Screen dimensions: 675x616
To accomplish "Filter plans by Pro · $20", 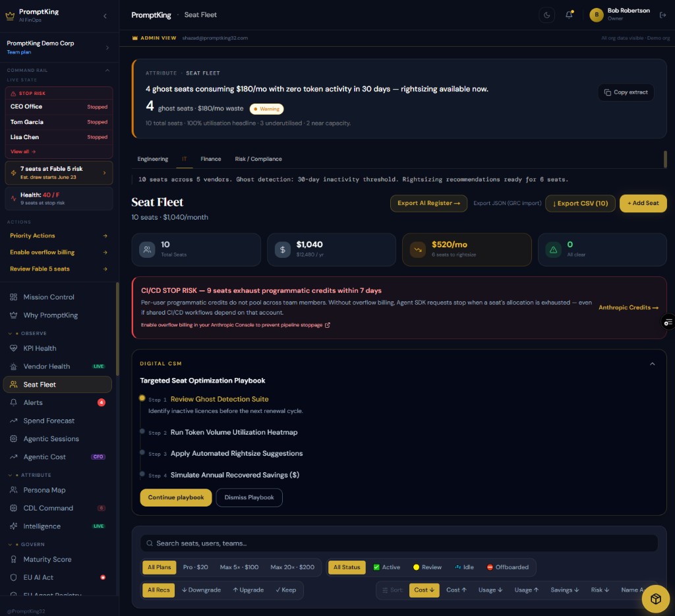I will click(x=195, y=567).
